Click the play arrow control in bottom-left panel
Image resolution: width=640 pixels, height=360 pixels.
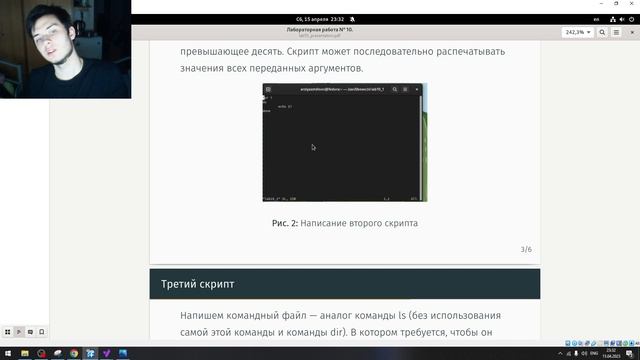(x=19, y=332)
